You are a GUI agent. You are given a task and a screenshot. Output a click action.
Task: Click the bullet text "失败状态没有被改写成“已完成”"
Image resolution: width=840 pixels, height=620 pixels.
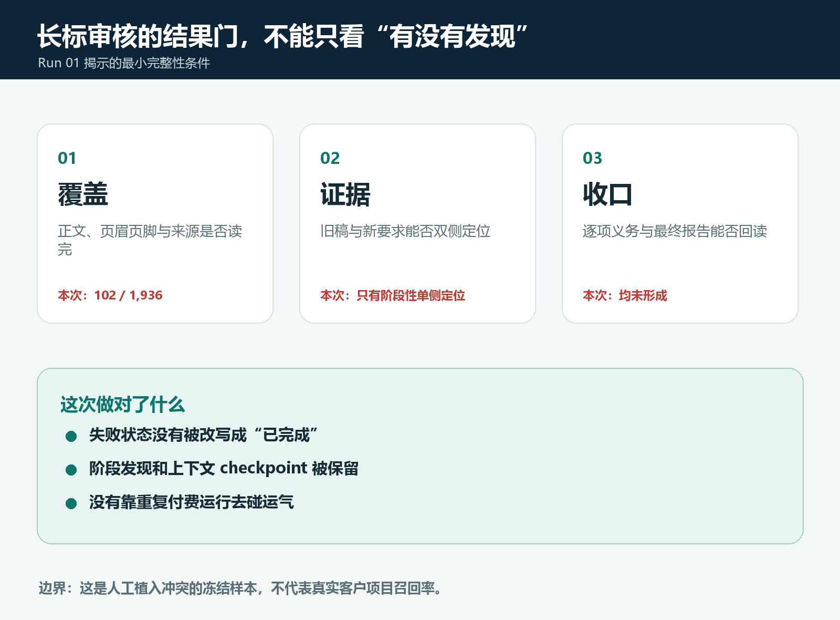coord(204,435)
